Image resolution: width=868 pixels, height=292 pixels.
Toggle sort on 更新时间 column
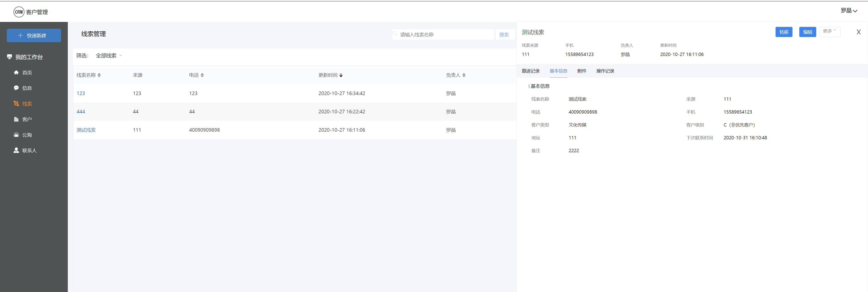(x=341, y=75)
